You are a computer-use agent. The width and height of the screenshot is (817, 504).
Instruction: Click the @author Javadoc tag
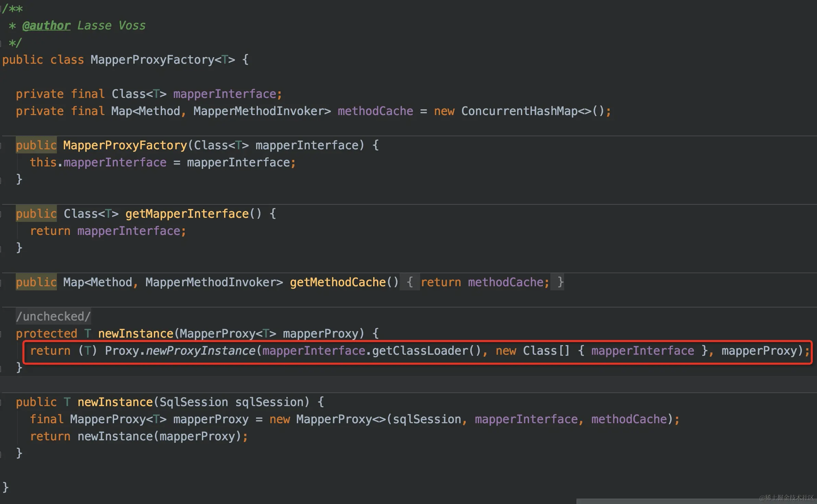46,26
